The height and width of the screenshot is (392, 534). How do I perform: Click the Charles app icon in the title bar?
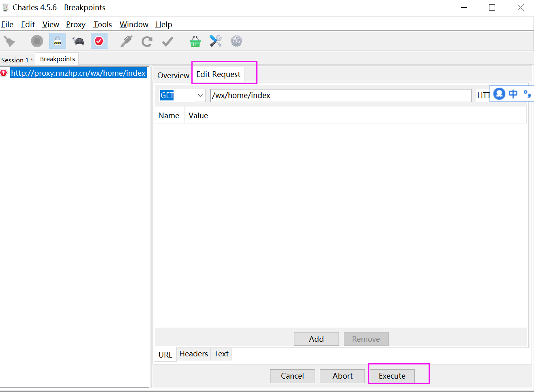point(6,8)
